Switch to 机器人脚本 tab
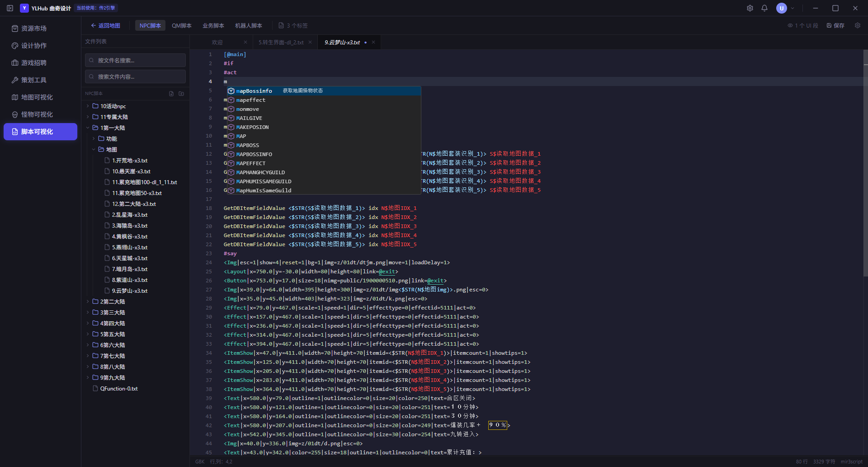868x467 pixels. click(249, 26)
